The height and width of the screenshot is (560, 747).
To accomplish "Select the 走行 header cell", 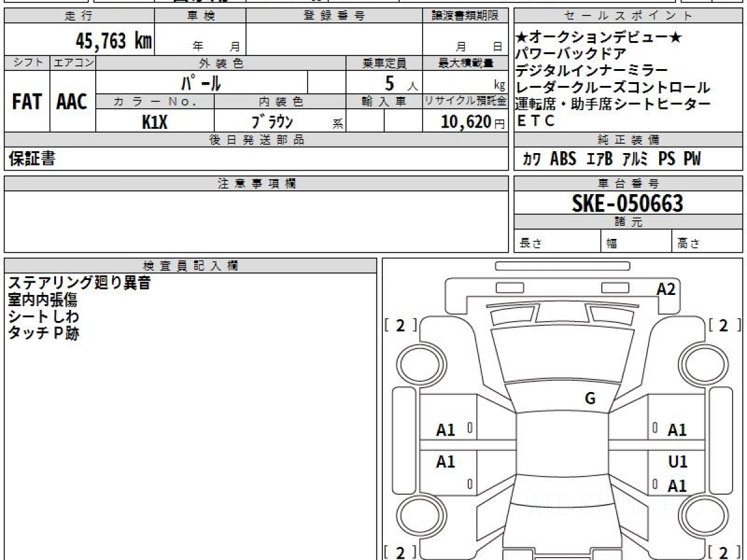I will click(79, 16).
